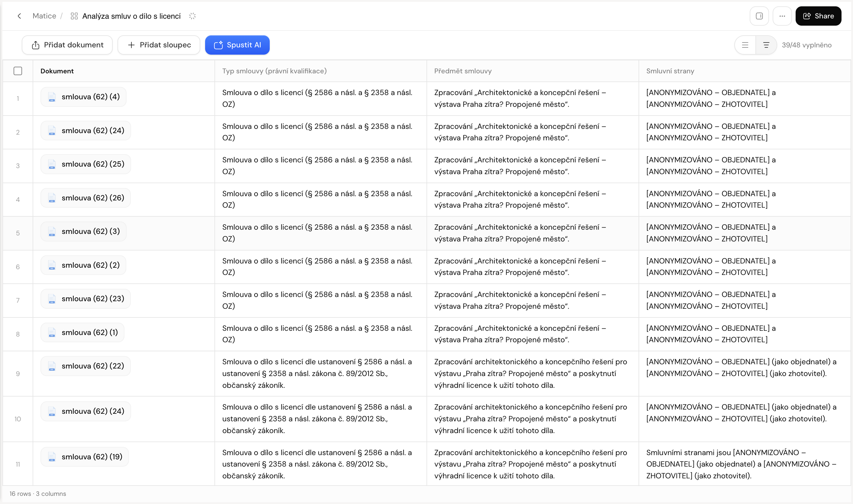
Task: Click the loading spinner icon near the title
Action: pos(192,16)
